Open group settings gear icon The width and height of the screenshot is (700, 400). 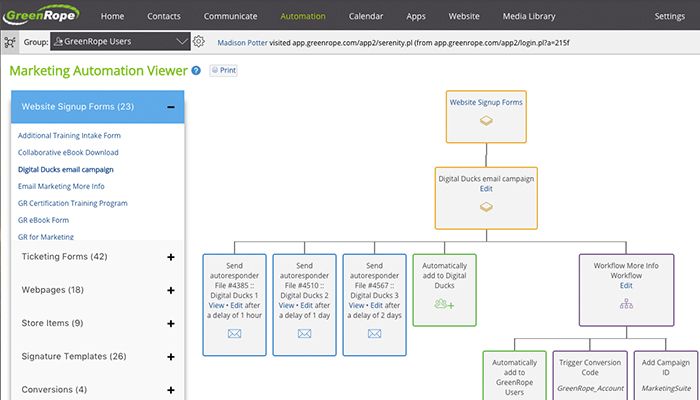click(199, 42)
